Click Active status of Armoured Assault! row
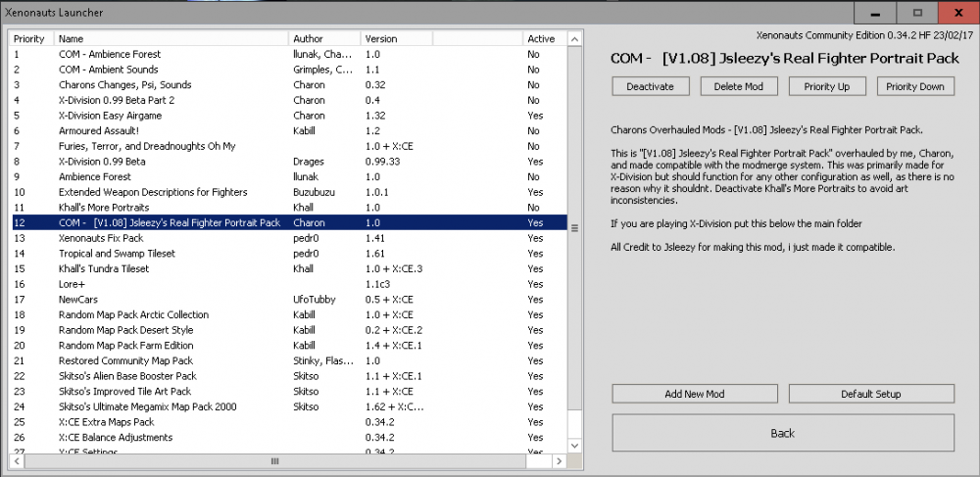The image size is (980, 477). point(533,130)
